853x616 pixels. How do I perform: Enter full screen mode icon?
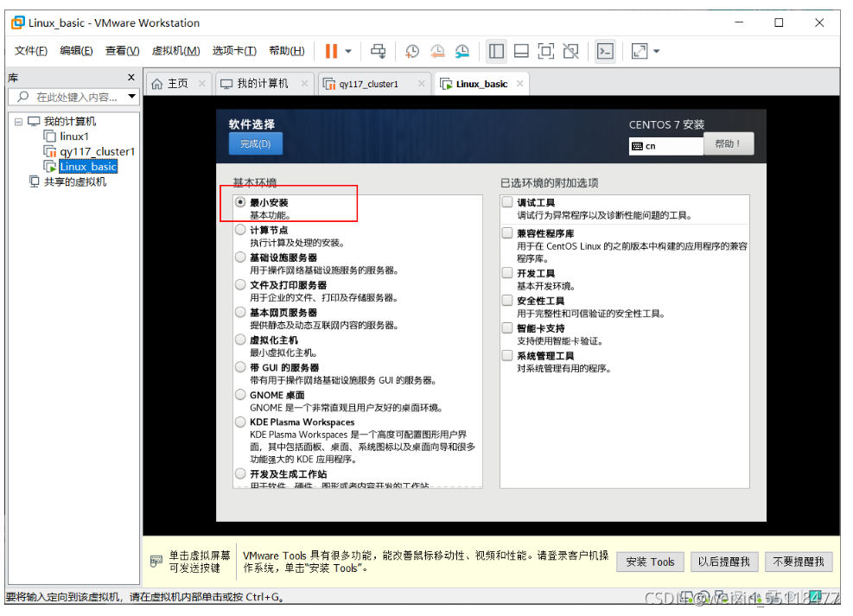[x=545, y=51]
